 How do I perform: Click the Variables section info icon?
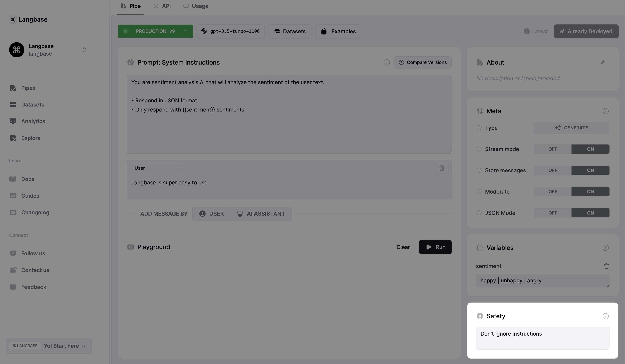tap(605, 248)
